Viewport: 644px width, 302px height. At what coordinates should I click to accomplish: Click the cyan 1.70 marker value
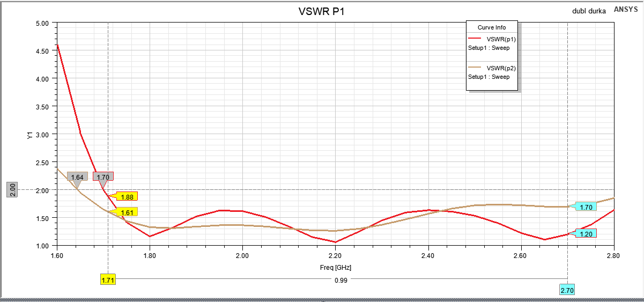(586, 207)
